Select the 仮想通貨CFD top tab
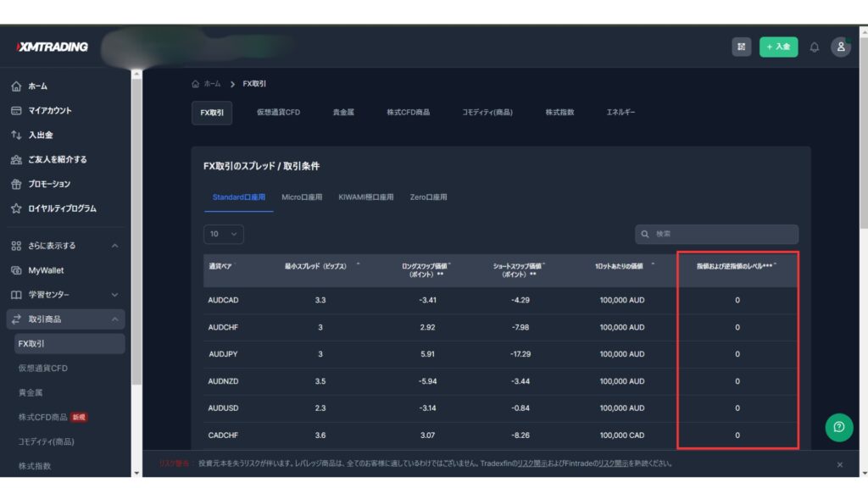The image size is (868, 488). (x=278, y=113)
